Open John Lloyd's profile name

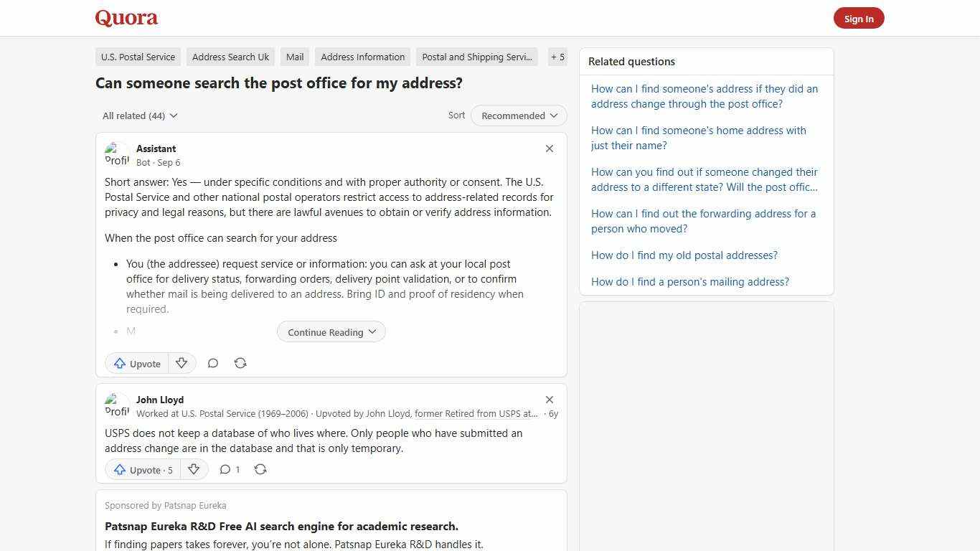[x=159, y=400]
